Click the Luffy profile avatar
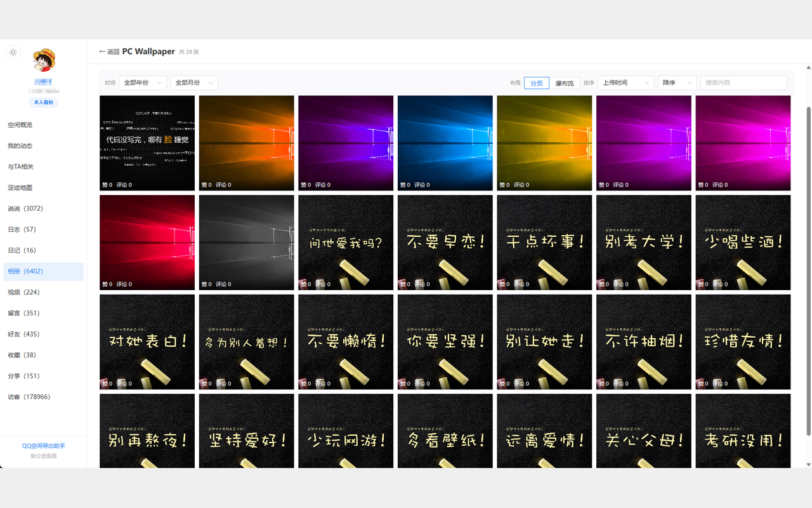812x508 pixels. coord(44,60)
